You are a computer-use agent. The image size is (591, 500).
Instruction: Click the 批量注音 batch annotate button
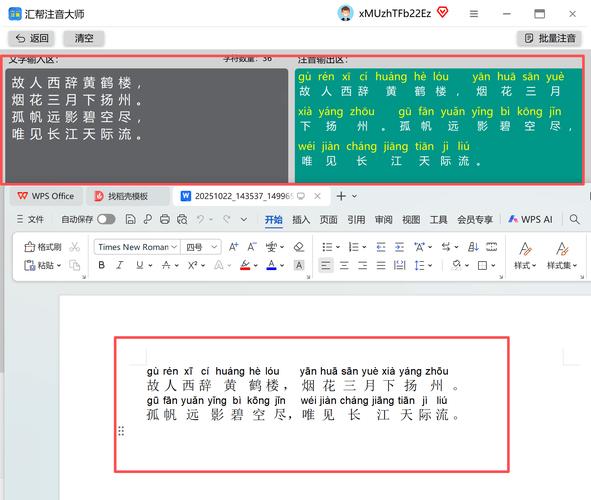(550, 38)
